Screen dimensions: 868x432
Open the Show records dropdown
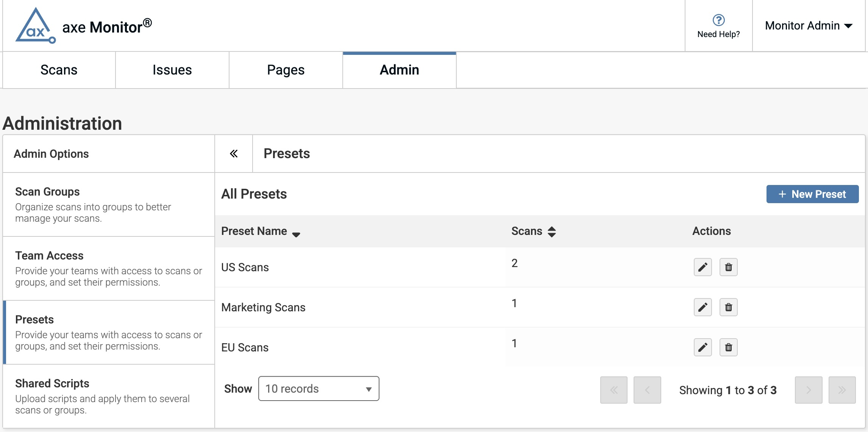tap(318, 388)
